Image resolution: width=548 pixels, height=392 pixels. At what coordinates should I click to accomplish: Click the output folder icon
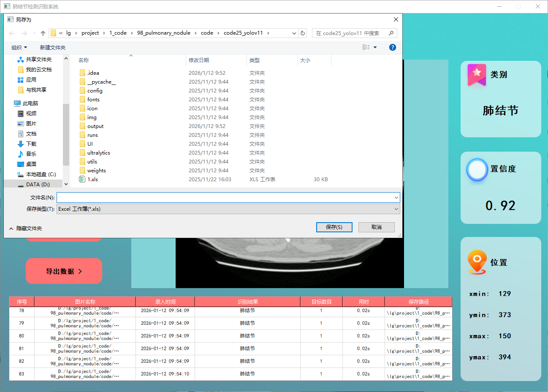(x=82, y=126)
